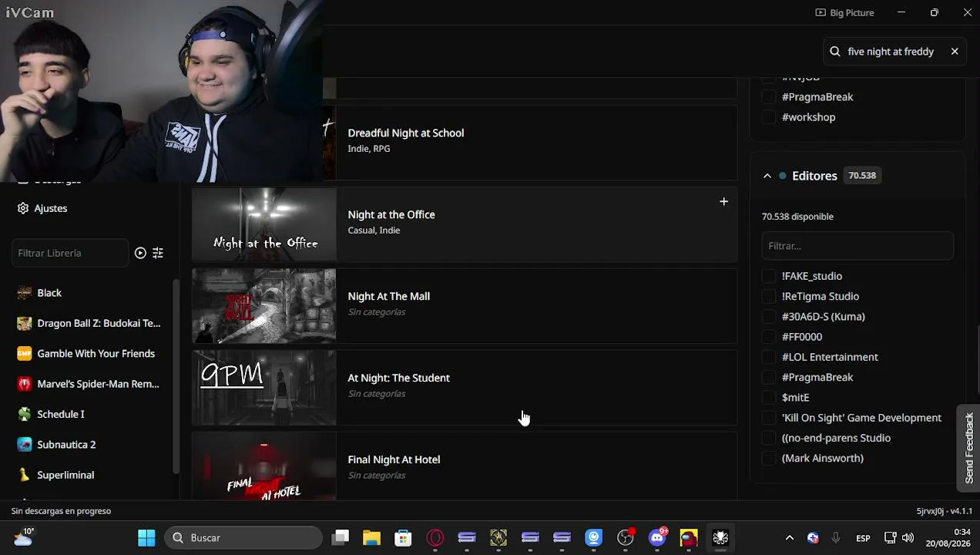
Task: Check (Mark Ainsworth) publisher checkbox
Action: click(768, 458)
